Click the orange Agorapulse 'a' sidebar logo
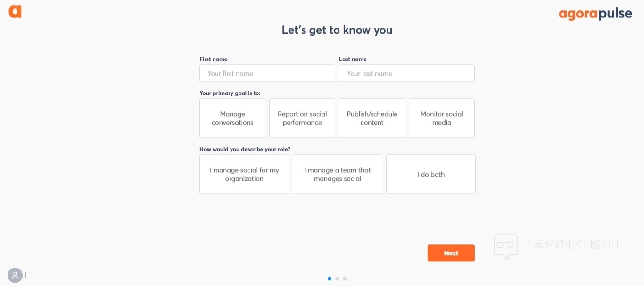The width and height of the screenshot is (644, 286). point(15,12)
